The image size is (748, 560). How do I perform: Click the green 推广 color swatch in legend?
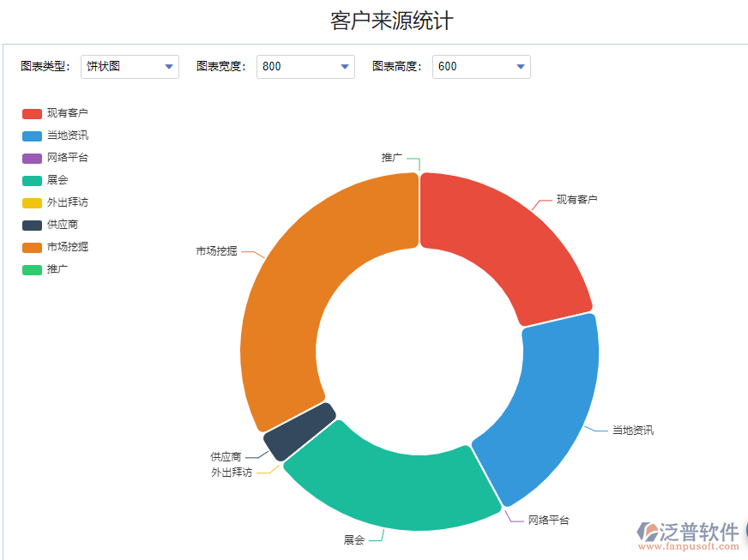pyautogui.click(x=32, y=269)
